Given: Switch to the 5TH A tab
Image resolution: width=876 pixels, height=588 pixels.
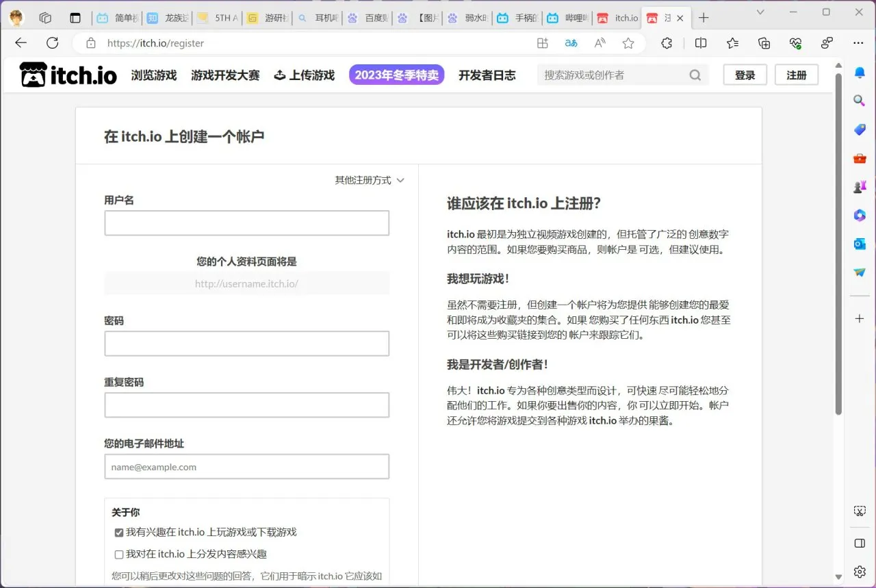Looking at the screenshot, I should tap(217, 18).
